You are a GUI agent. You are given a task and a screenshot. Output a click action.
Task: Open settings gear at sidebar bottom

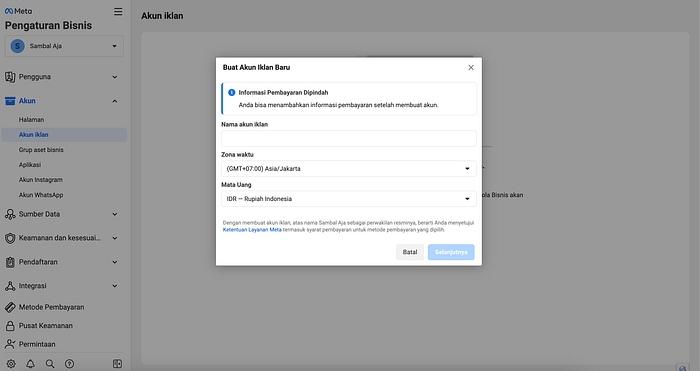point(11,364)
